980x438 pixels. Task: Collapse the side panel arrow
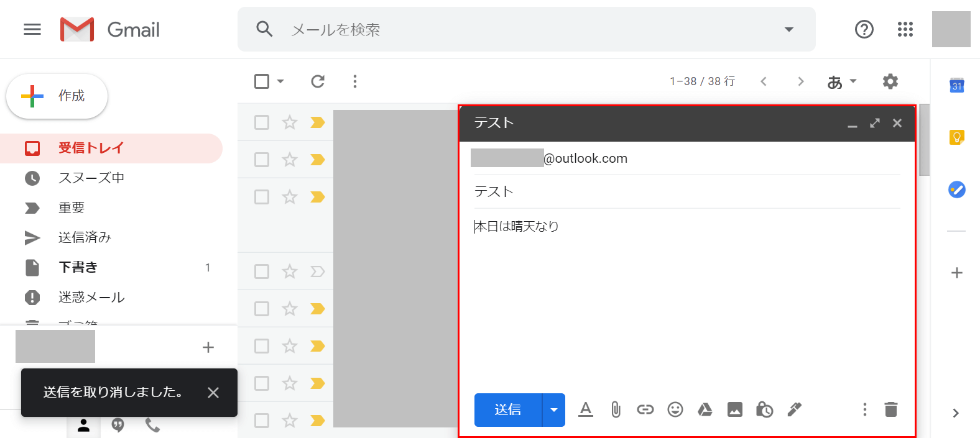tap(956, 413)
